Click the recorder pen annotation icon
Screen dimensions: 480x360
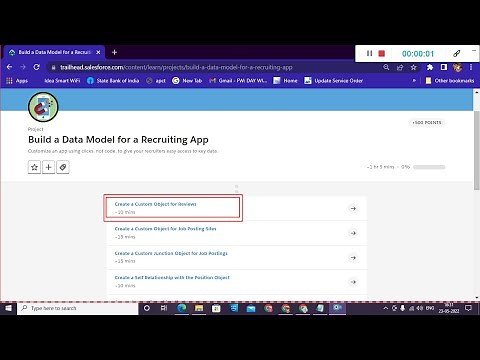point(457,53)
